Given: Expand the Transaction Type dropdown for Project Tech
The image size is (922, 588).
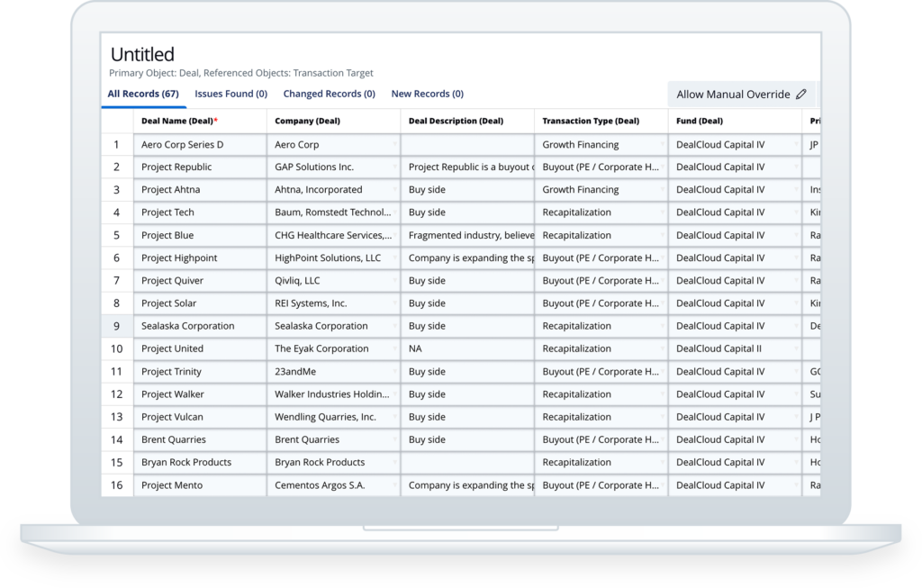Looking at the screenshot, I should [x=662, y=213].
